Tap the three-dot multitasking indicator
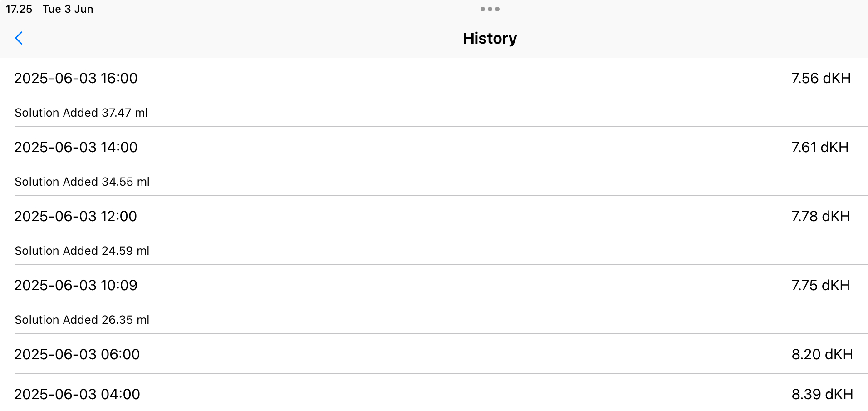This screenshot has width=868, height=411. [x=490, y=9]
